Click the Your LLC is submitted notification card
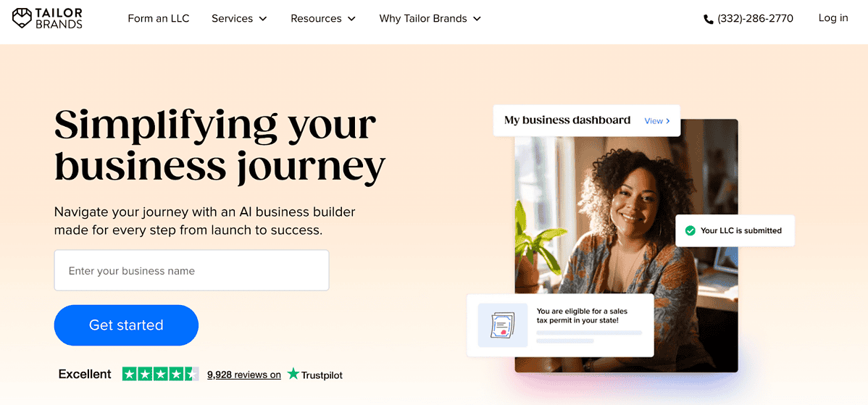868x405 pixels. pyautogui.click(x=735, y=230)
